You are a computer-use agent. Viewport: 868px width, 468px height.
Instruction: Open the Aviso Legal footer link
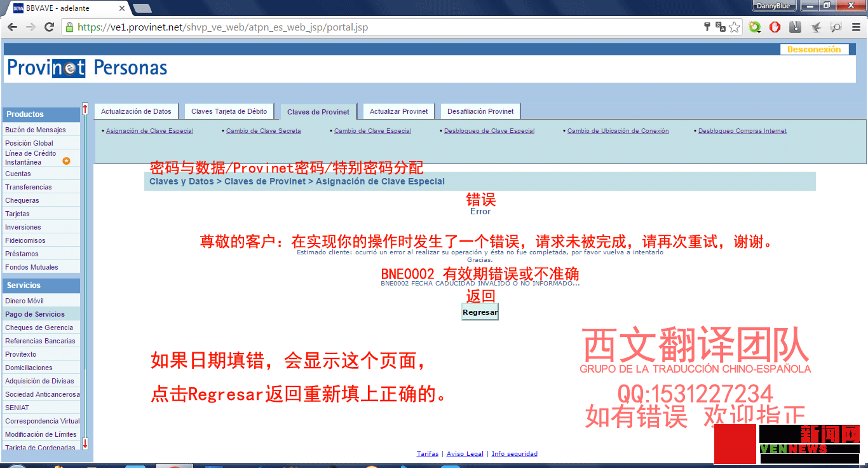tap(465, 454)
